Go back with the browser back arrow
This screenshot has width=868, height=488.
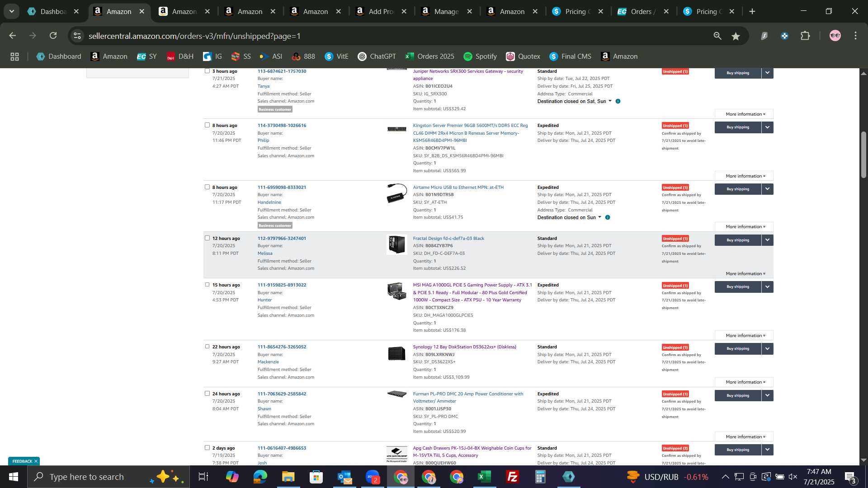pos(13,36)
